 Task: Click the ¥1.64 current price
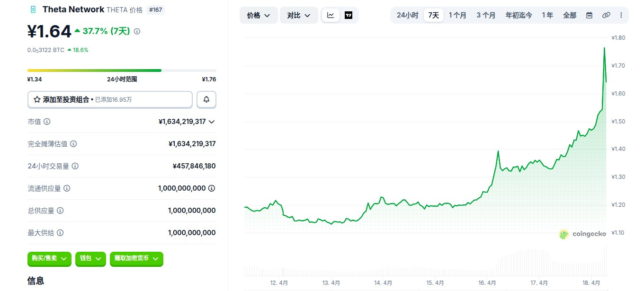click(49, 31)
